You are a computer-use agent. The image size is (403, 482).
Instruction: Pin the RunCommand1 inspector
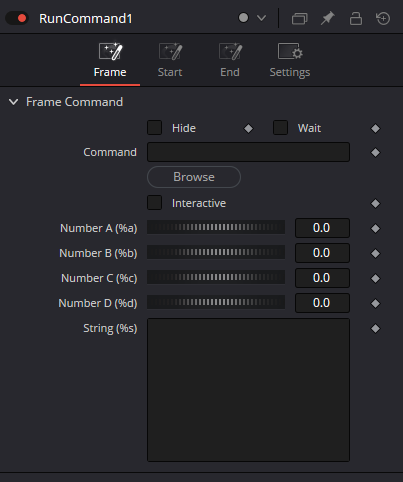coord(327,18)
